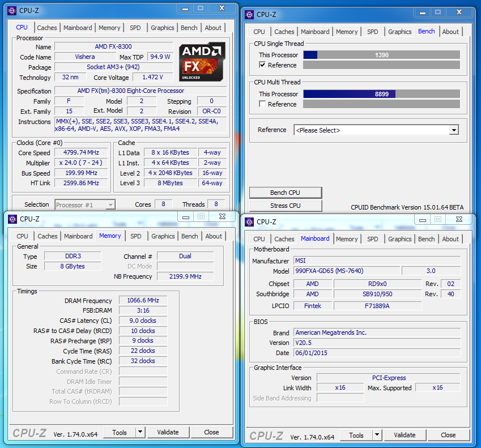Click the HT Link value 2599.86 MHz
This screenshot has width=481, height=448.
[81, 183]
